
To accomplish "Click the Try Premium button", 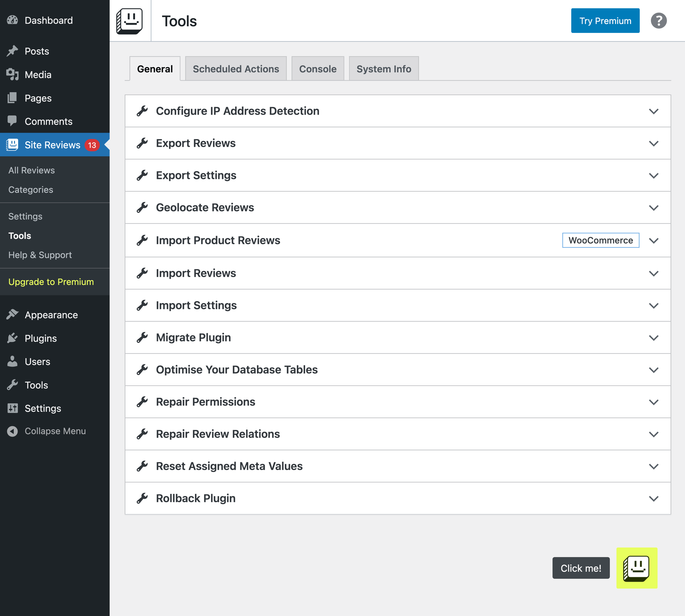I will pos(605,21).
